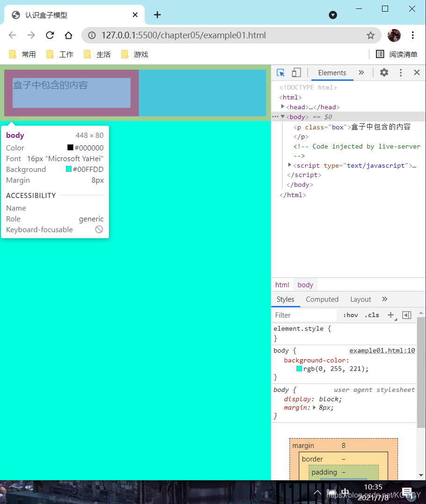Click the border label in box model
426x504 pixels.
click(x=312, y=459)
